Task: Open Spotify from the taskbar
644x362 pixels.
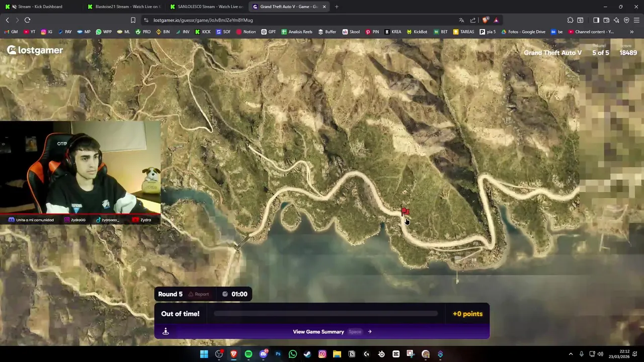Action: [249, 354]
